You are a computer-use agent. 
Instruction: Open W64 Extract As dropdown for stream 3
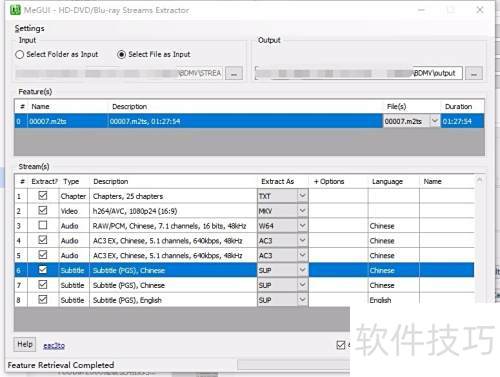point(302,226)
